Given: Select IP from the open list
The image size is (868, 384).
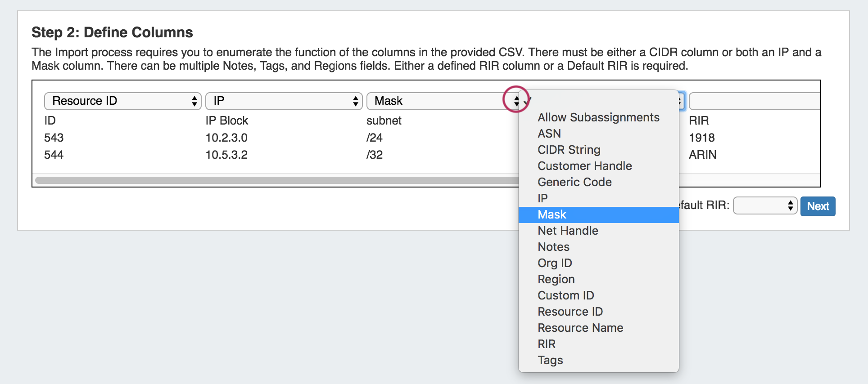Looking at the screenshot, I should 542,198.
